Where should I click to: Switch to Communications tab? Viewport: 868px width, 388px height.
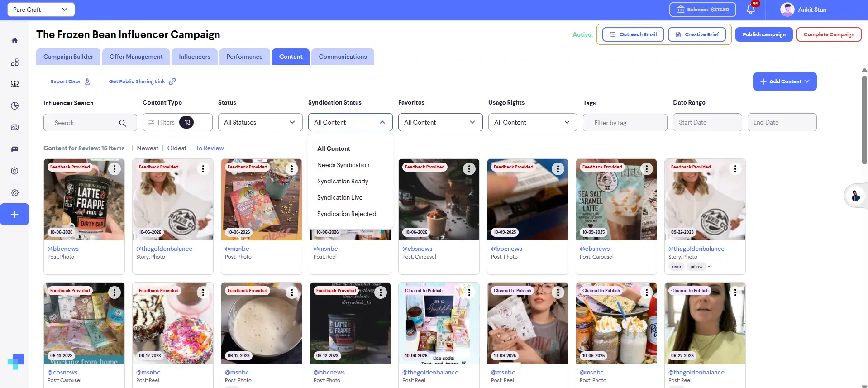[343, 57]
